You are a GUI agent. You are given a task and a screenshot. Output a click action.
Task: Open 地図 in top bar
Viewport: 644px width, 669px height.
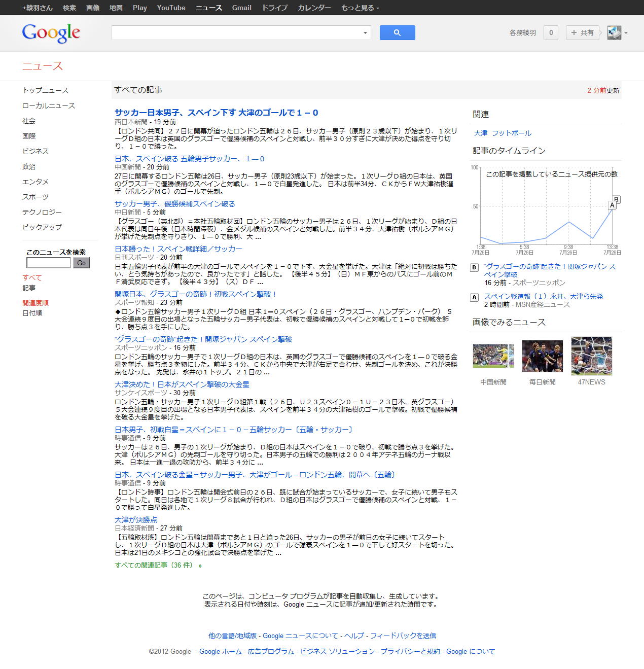click(116, 8)
